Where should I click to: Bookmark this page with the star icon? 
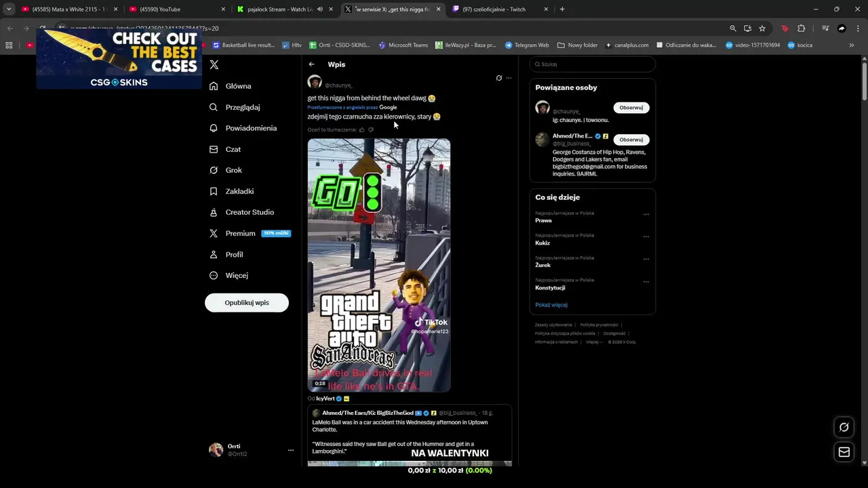point(762,28)
